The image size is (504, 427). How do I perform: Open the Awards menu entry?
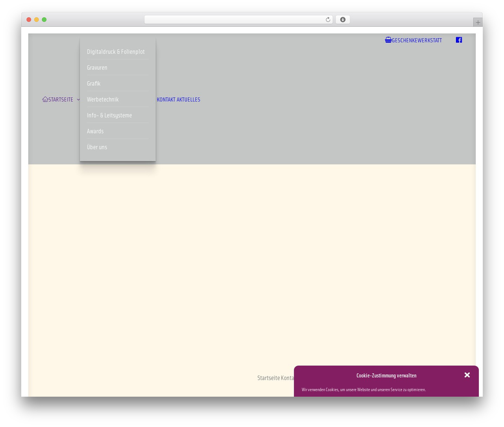(x=95, y=131)
